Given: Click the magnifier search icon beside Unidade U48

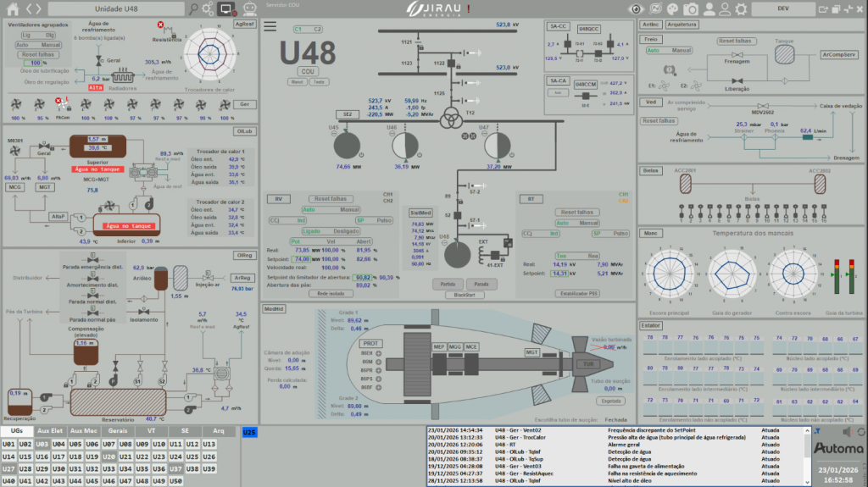Looking at the screenshot, I should [x=194, y=8].
